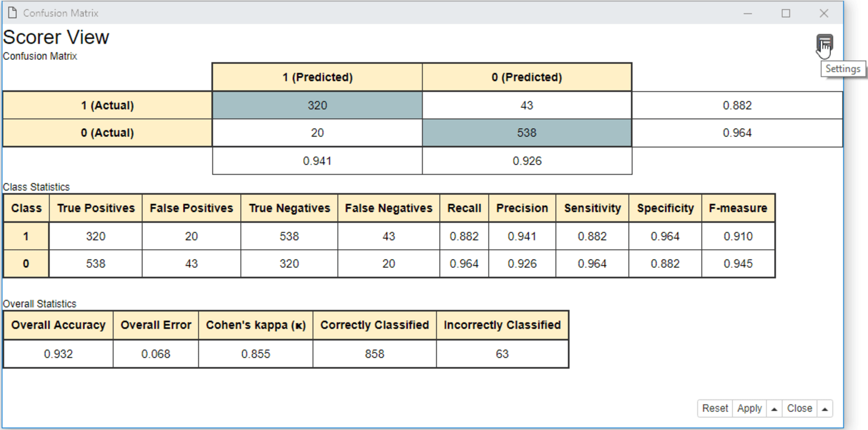
Task: Click the Close button at bottom right
Action: coord(800,408)
